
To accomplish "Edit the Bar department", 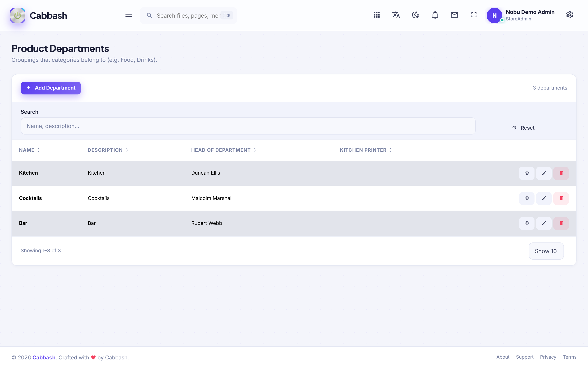I will click(x=544, y=223).
